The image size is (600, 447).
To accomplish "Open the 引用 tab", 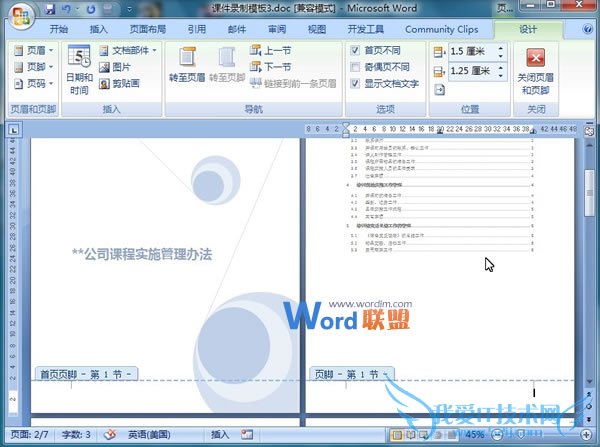I will click(197, 29).
